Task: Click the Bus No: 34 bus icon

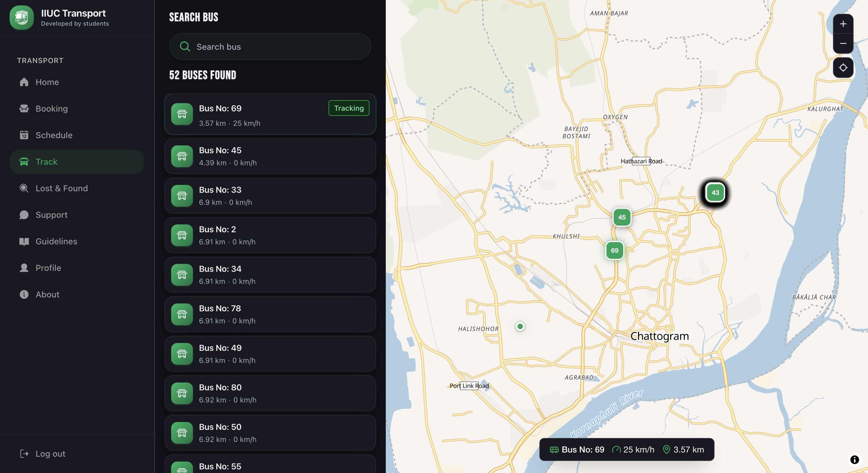Action: (x=182, y=275)
